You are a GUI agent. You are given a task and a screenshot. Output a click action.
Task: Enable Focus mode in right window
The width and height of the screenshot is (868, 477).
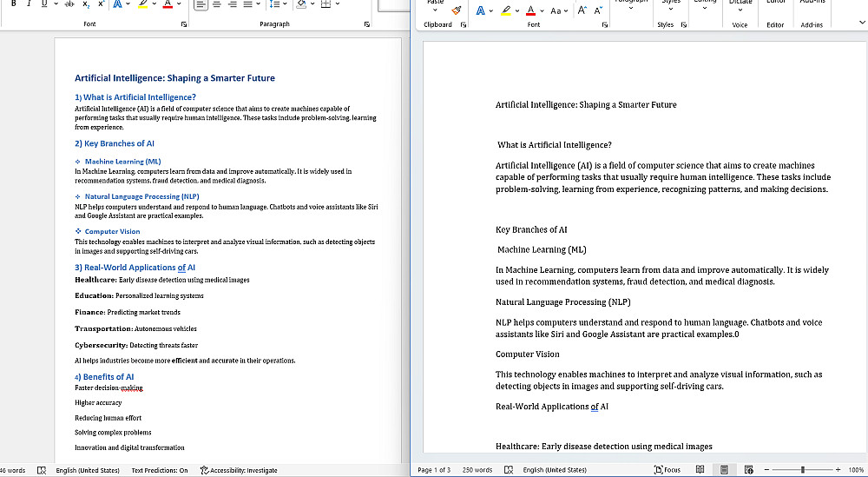pyautogui.click(x=667, y=470)
